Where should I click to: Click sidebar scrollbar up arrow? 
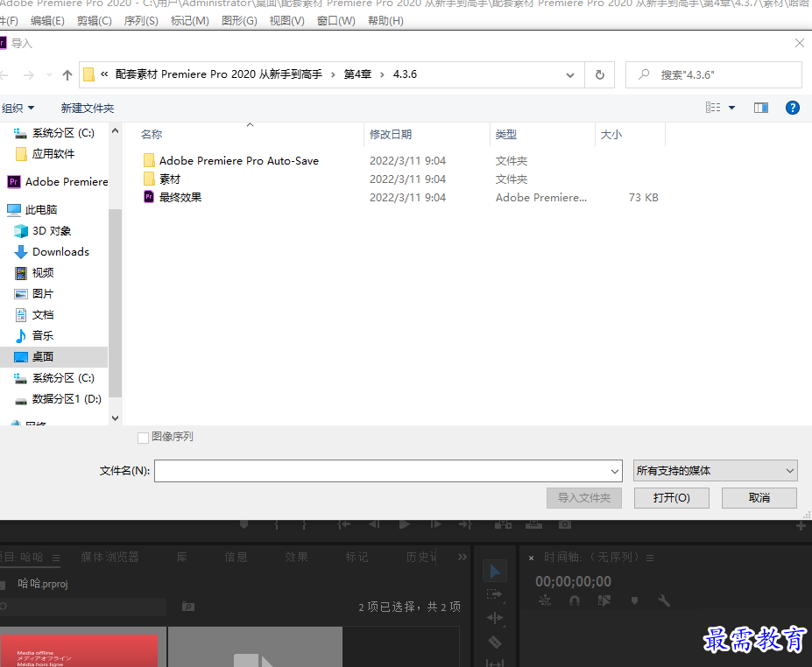click(115, 131)
